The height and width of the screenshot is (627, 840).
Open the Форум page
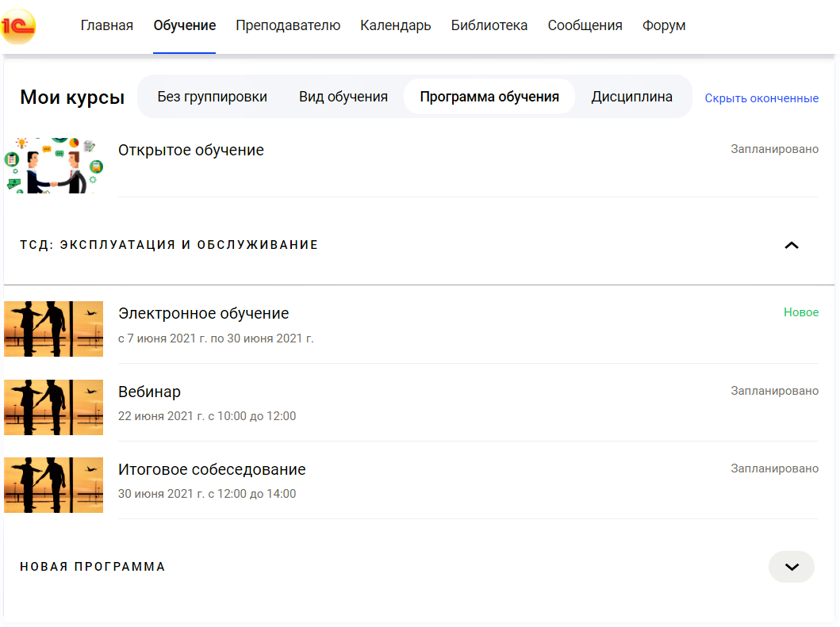[664, 25]
